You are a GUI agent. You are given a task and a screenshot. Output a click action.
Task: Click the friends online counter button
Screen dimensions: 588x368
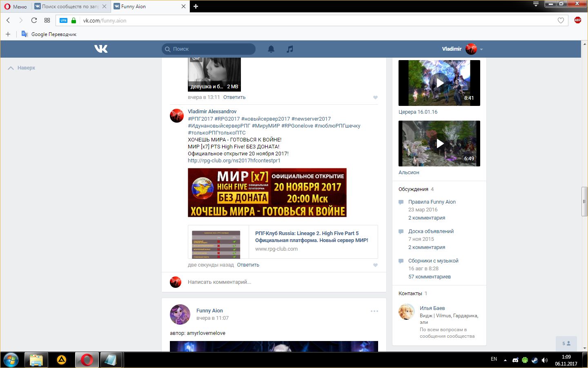click(566, 343)
